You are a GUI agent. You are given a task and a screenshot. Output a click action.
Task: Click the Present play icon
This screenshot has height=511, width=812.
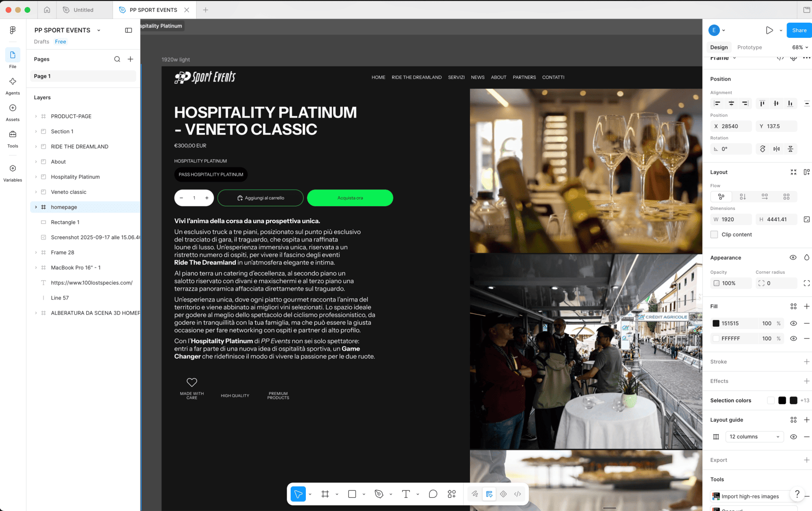769,30
